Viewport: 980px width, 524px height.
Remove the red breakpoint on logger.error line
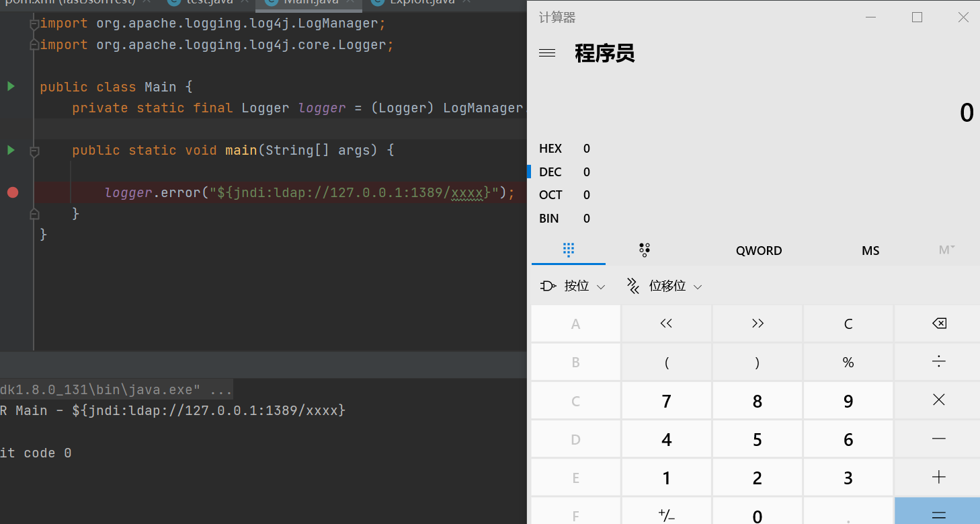[13, 192]
